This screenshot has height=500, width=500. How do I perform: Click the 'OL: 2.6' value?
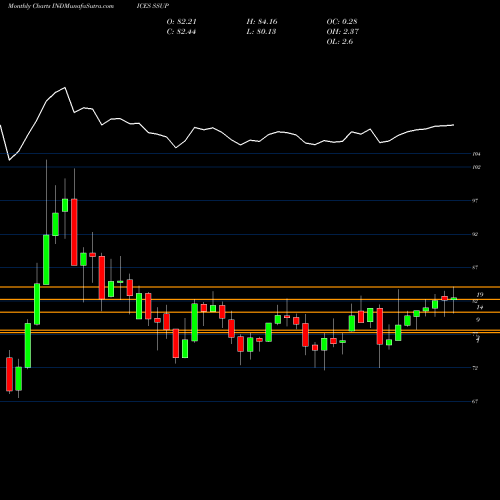coord(340,42)
